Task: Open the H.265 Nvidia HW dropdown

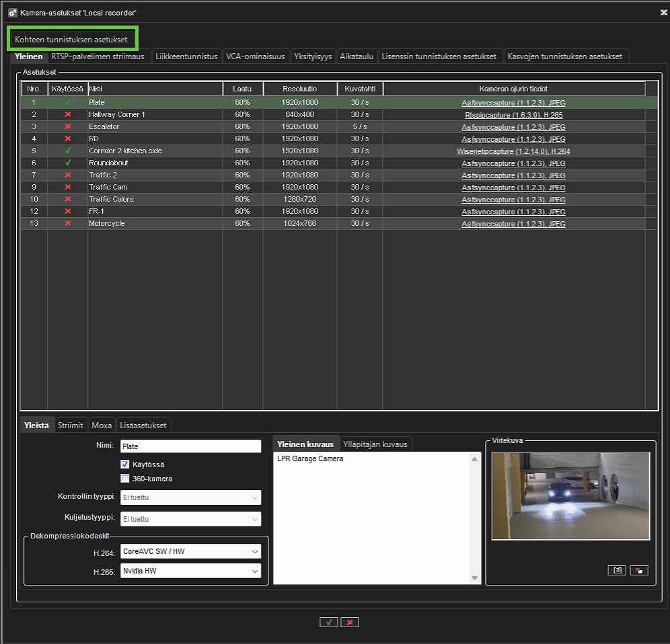Action: coord(190,571)
